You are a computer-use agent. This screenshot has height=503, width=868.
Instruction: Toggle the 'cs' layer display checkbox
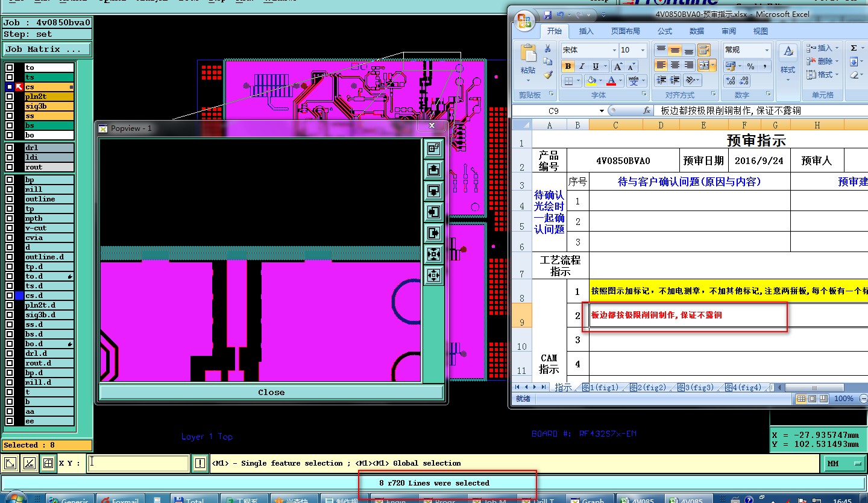(x=10, y=87)
